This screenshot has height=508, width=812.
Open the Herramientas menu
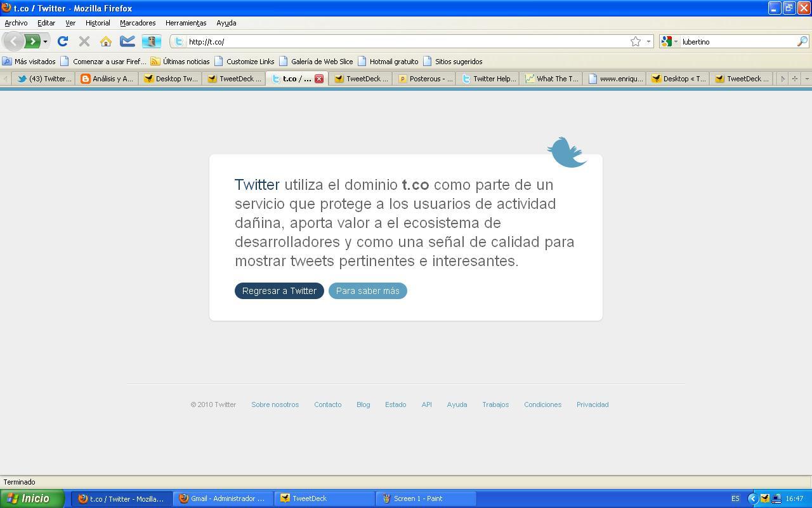186,23
